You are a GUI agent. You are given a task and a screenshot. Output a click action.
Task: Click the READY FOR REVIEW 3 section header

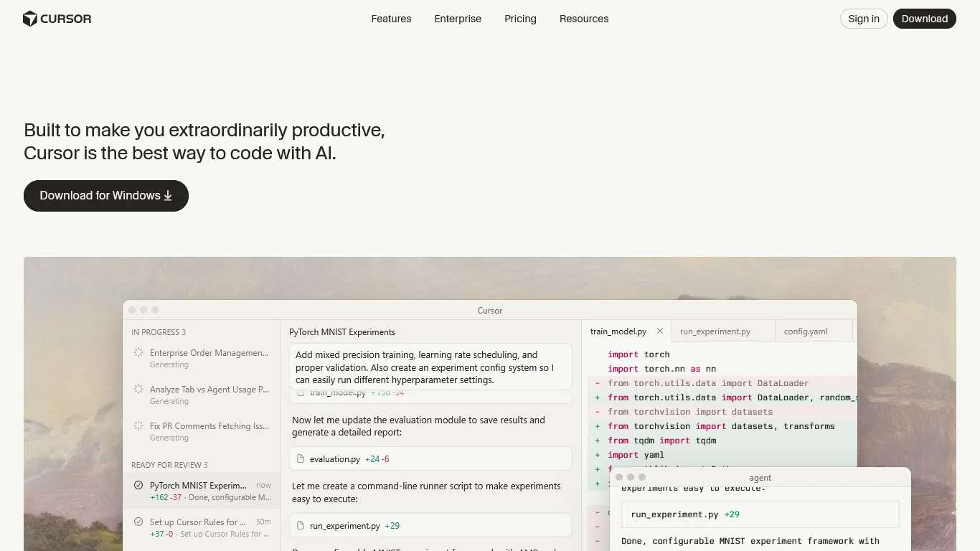169,465
